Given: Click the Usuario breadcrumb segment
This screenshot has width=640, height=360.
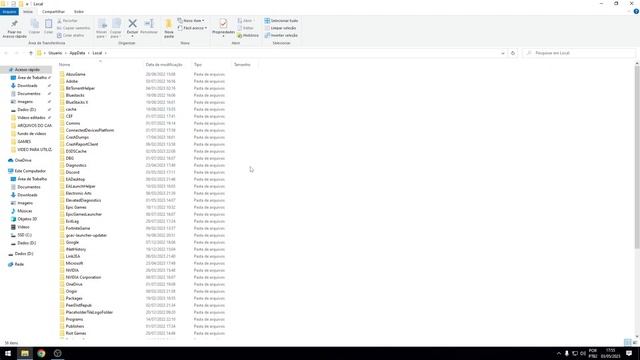Looking at the screenshot, I should click(55, 53).
